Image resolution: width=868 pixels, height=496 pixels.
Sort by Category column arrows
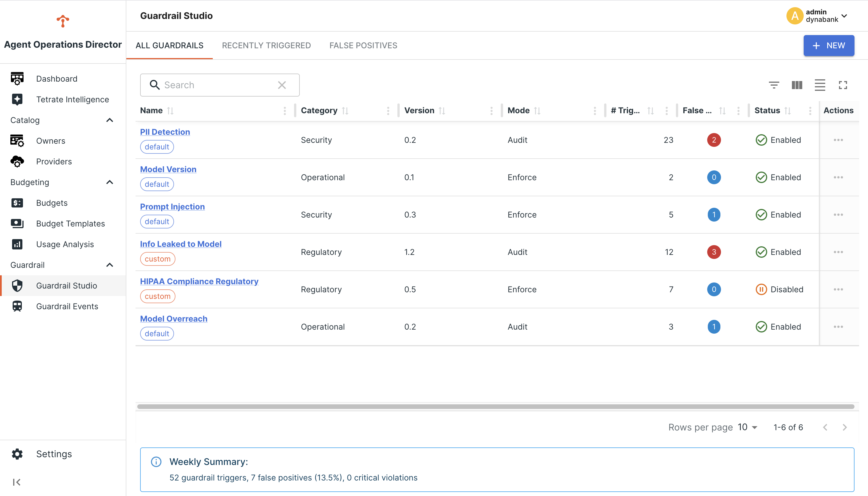point(345,111)
